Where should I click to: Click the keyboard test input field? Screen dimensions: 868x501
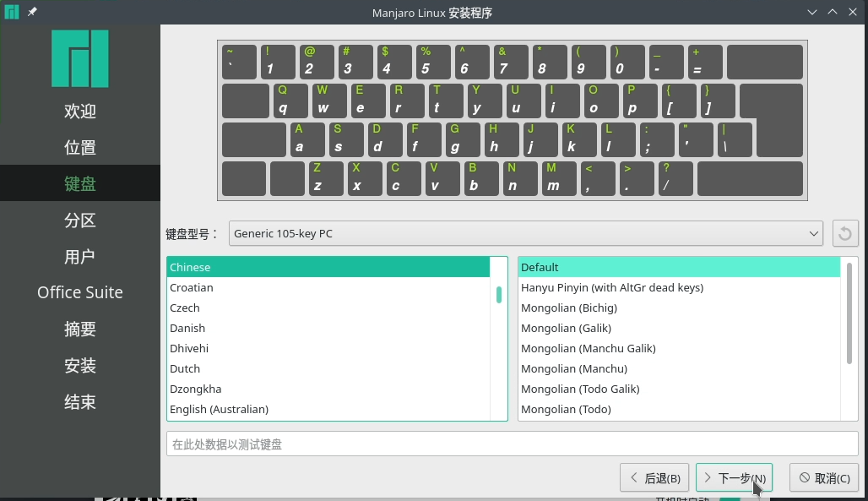(512, 444)
